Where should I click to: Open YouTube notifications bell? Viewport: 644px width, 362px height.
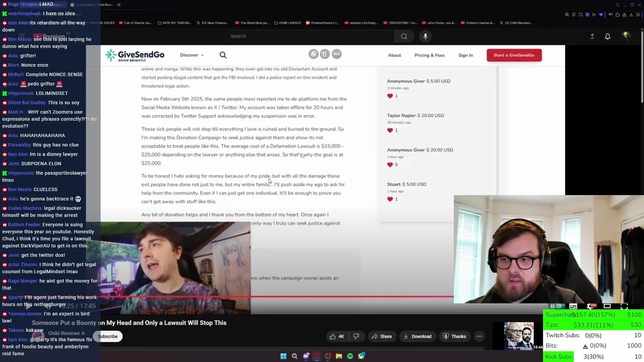point(607,36)
